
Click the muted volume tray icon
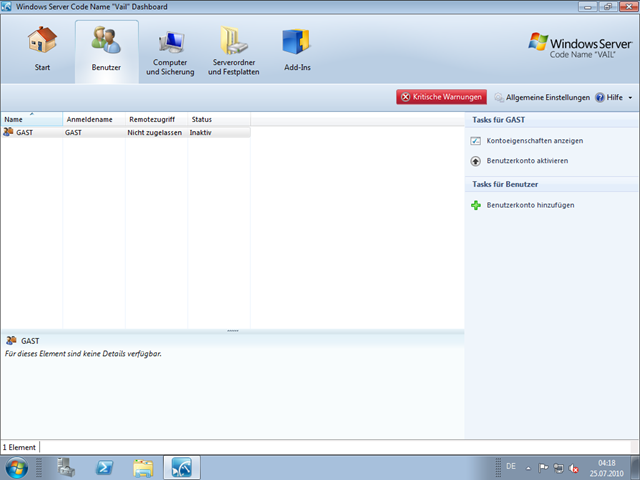573,468
